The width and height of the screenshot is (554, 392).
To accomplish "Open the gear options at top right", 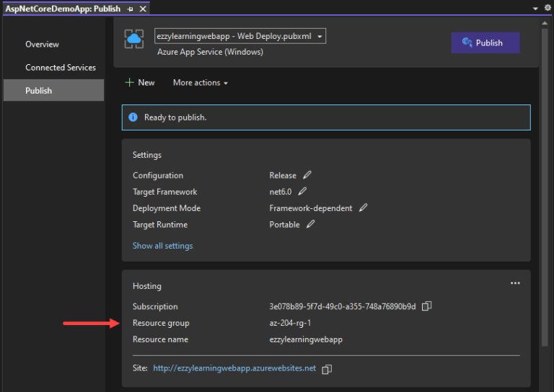I will [x=548, y=8].
